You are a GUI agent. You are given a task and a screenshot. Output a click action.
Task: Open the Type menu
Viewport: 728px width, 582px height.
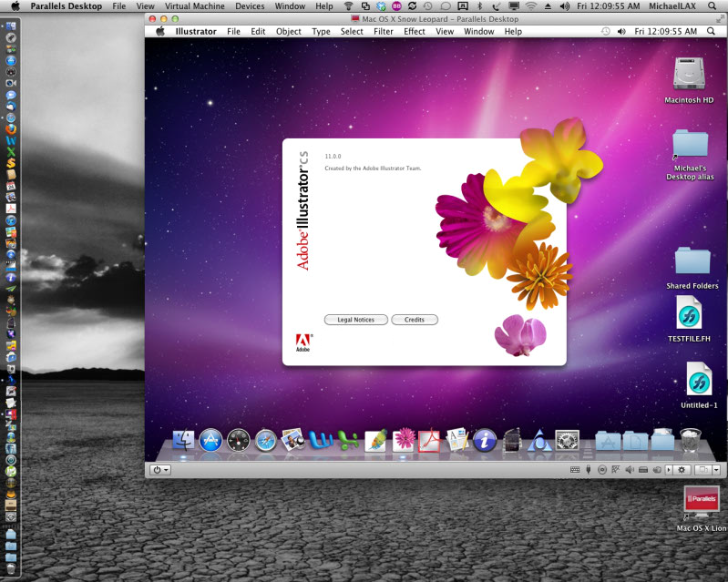point(321,31)
